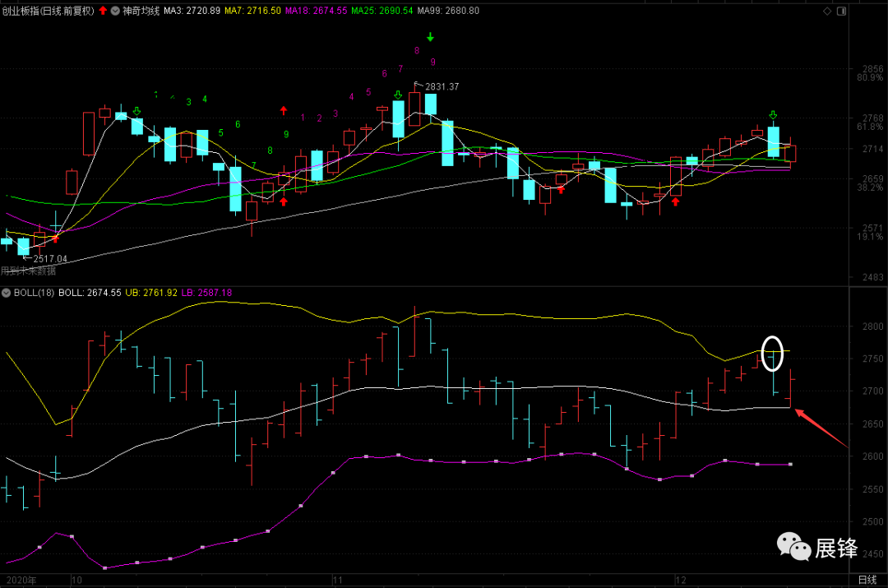Screen dimensions: 888x588
Task: Select the BOLL: 2674.55 value
Action: (90, 293)
